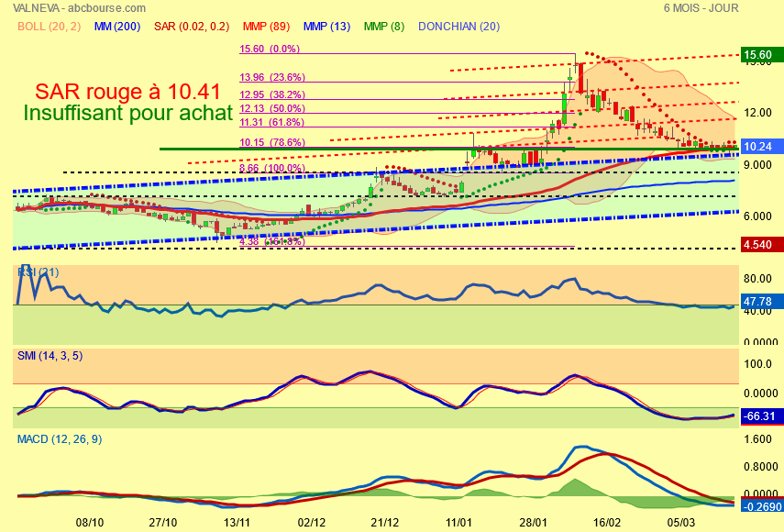Click the "6 MOIS - JOUR" period label
Viewport: 784px width, 532px height.
(701, 8)
